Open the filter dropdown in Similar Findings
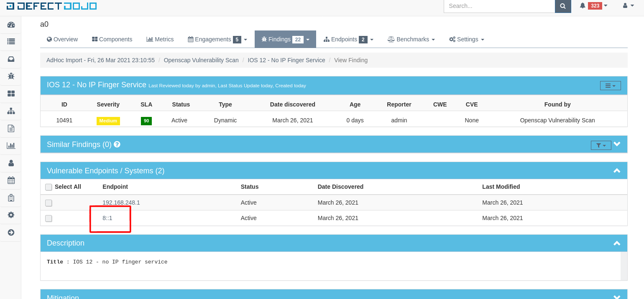 (601, 145)
